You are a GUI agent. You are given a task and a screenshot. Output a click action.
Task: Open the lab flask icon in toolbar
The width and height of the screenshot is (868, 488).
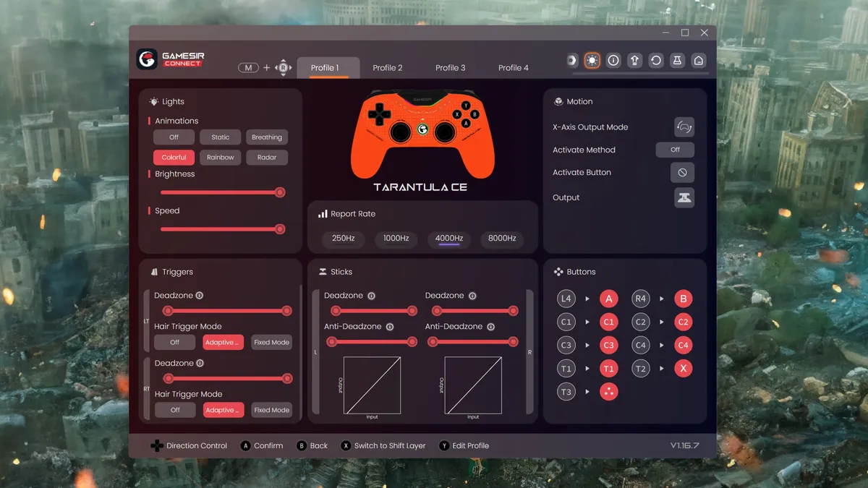click(677, 61)
